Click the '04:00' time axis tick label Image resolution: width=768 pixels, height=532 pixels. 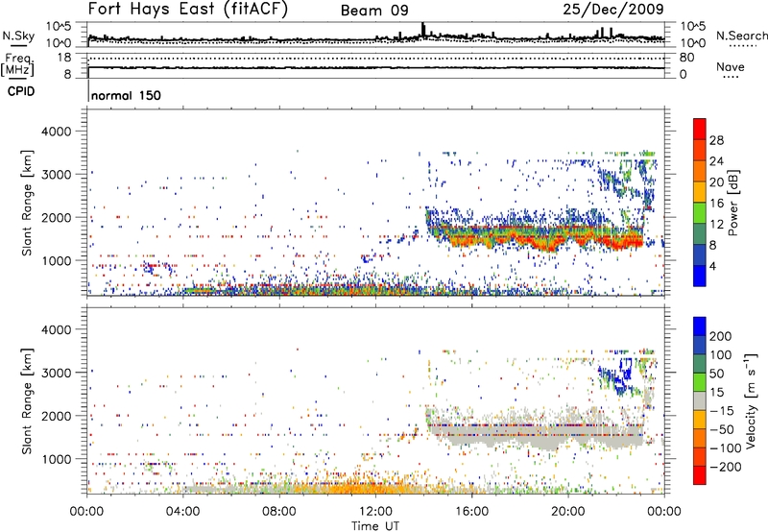(x=183, y=512)
